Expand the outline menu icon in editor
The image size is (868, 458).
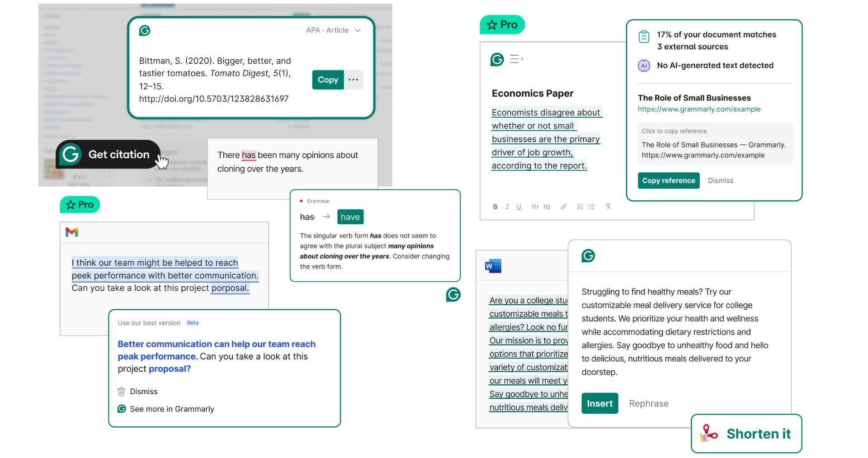click(x=516, y=59)
